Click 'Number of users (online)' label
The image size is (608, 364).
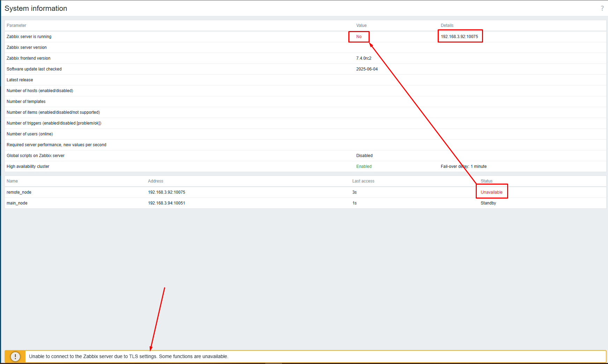tap(30, 134)
